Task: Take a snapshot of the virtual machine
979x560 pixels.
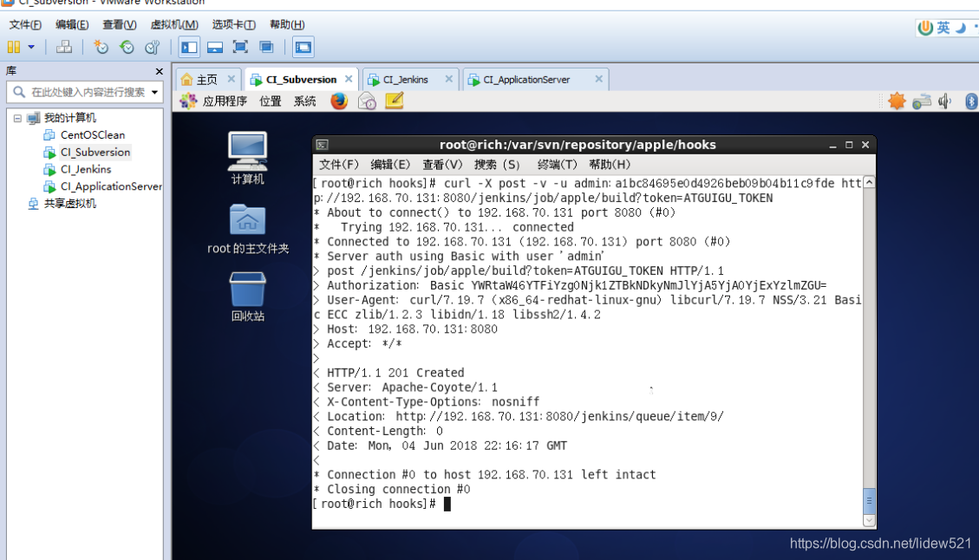Action: [x=101, y=47]
